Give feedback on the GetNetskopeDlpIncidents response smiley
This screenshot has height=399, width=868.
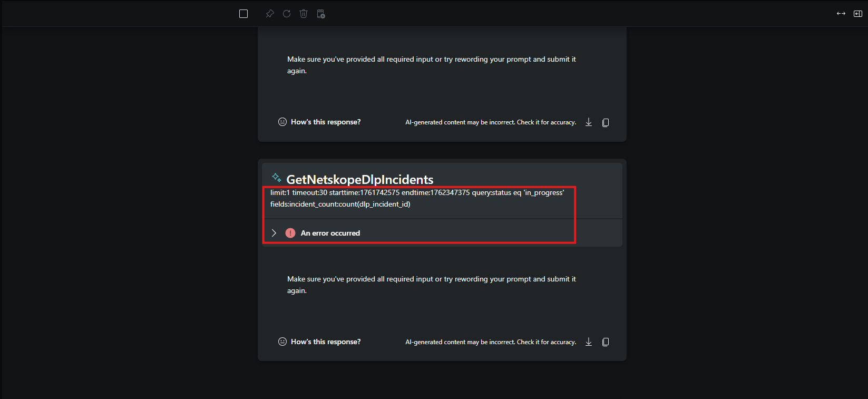(x=282, y=342)
